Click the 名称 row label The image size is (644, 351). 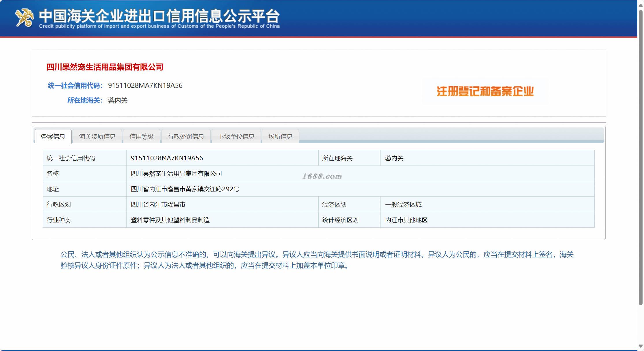point(53,173)
